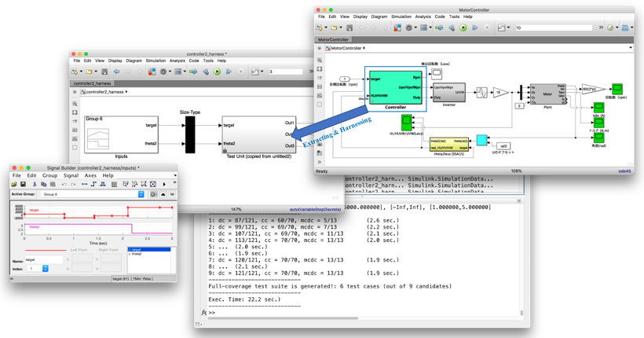Click the controller2_harness stop time field
This screenshot has width=644, height=338.
point(285,72)
